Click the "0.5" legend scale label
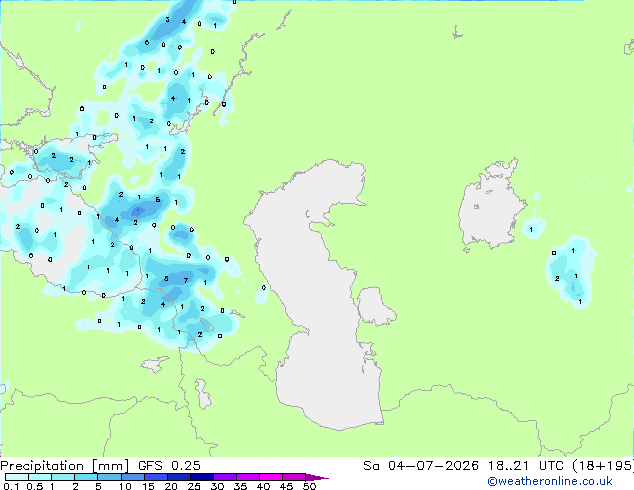Screen dimensions: 634x490 point(35,486)
